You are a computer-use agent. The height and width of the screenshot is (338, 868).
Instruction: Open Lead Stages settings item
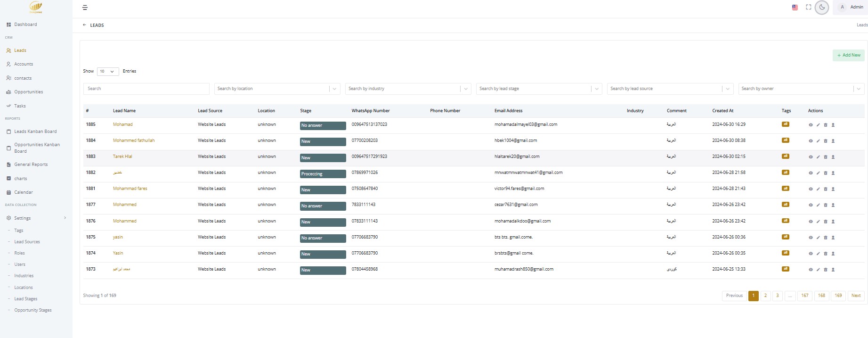(25, 299)
